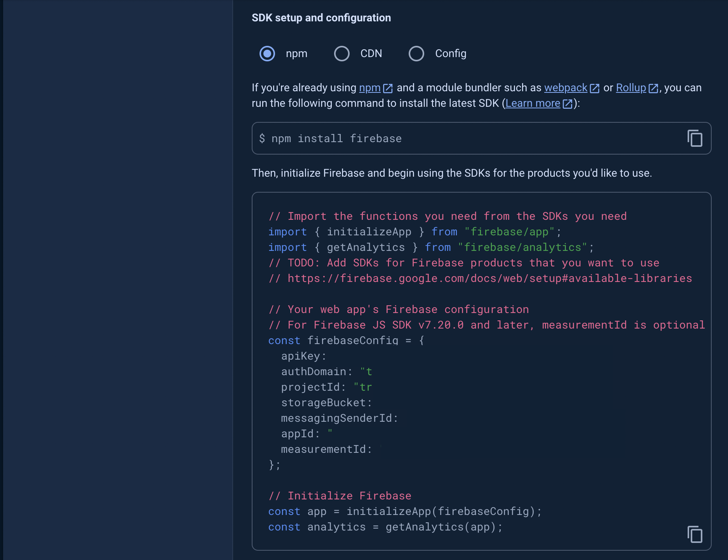Click the messagingSenderId config line
This screenshot has height=560, width=728.
coord(340,418)
